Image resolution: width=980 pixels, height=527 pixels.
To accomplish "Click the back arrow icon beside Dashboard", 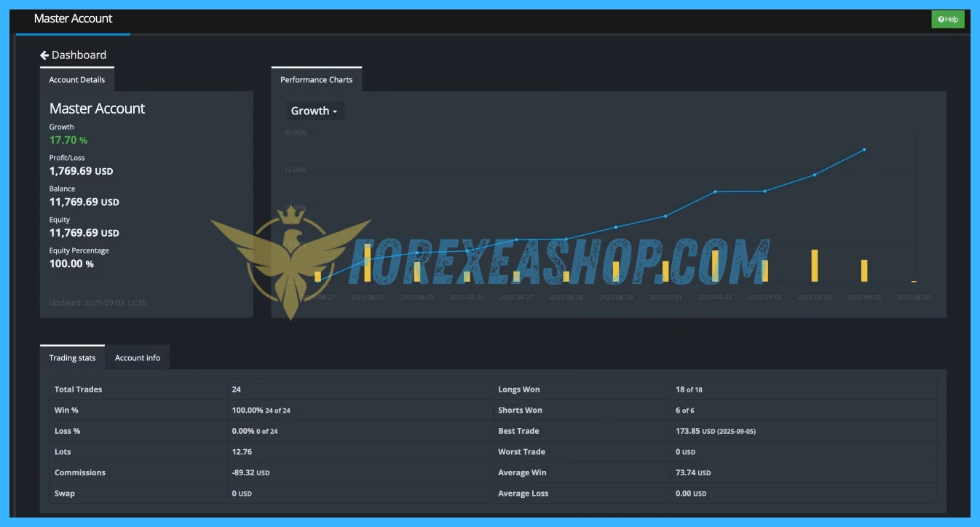I will 44,55.
